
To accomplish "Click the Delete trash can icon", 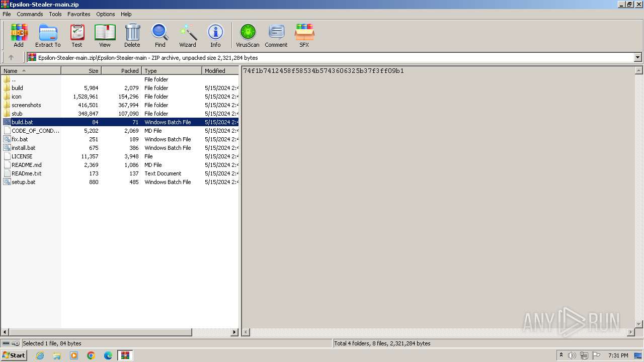I will [x=132, y=36].
